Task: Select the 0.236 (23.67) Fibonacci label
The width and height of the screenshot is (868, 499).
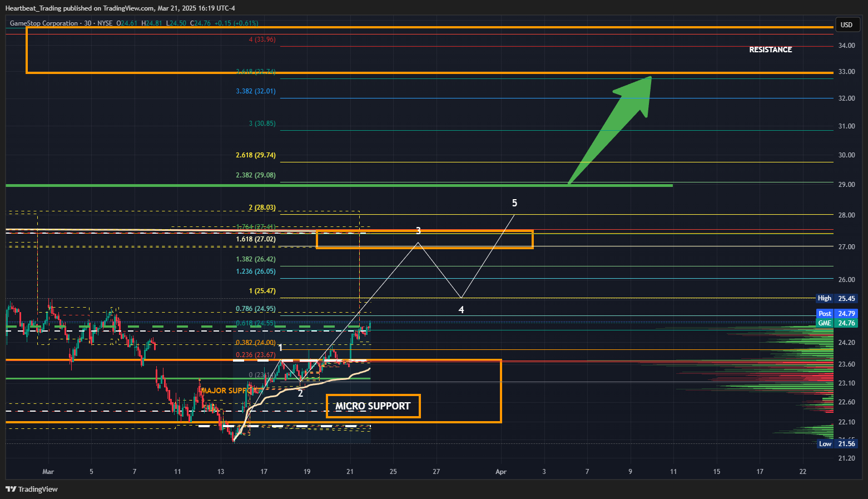Action: [x=256, y=355]
